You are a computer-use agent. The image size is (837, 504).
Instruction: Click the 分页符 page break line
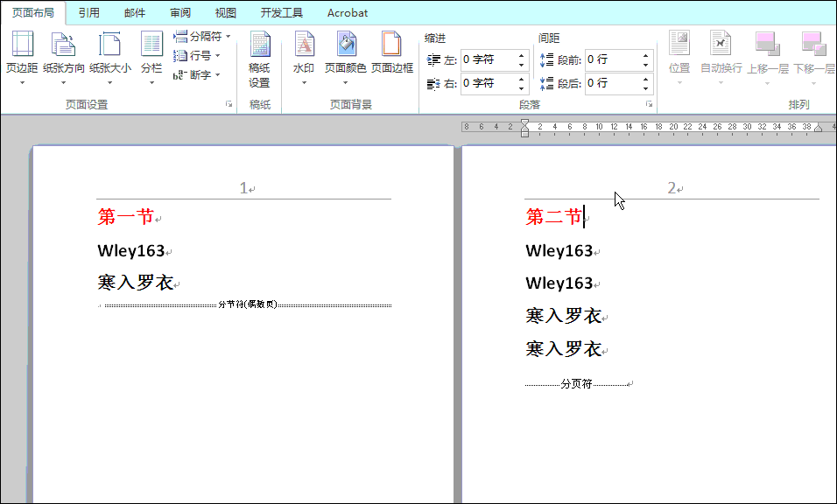coord(577,383)
